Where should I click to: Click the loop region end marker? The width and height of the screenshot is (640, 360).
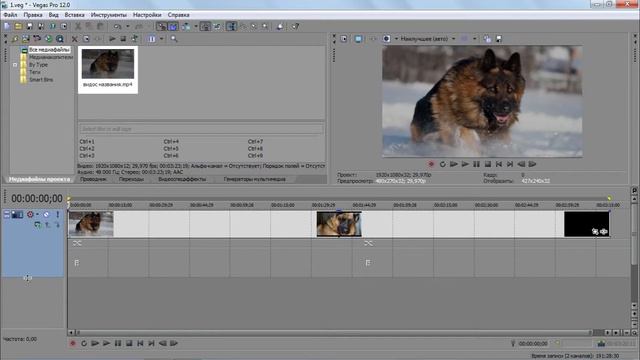tap(609, 198)
